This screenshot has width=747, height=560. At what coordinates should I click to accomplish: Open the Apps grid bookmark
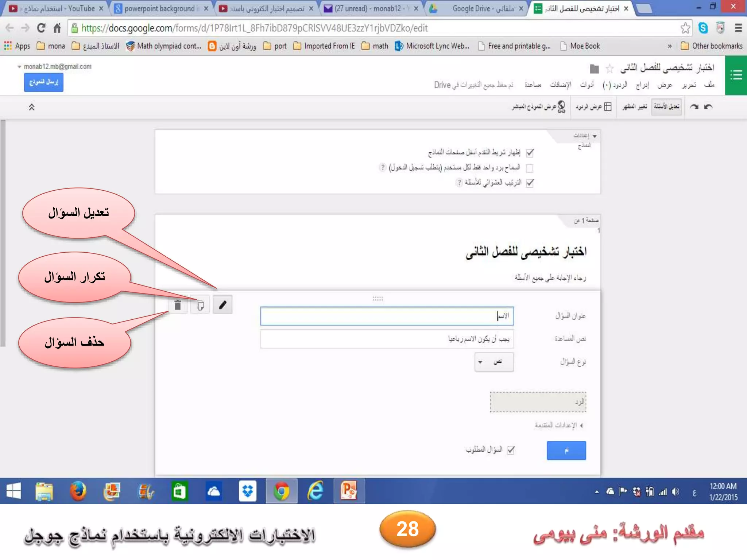[17, 46]
